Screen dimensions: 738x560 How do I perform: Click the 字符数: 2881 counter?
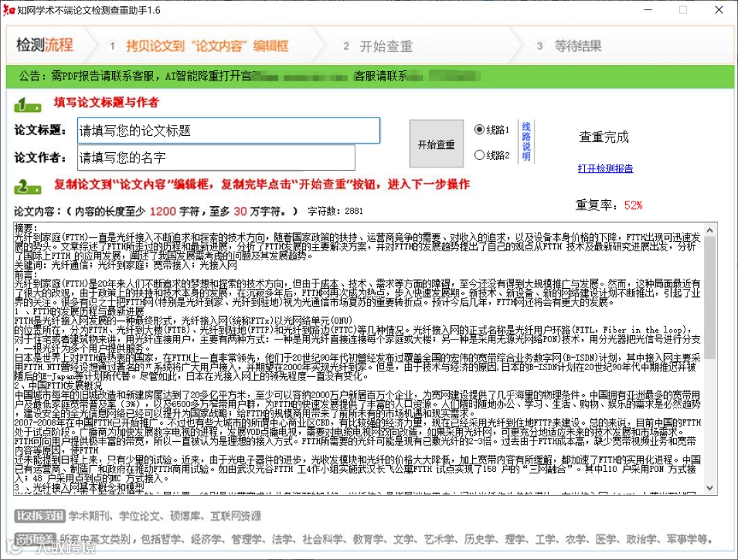pyautogui.click(x=336, y=211)
